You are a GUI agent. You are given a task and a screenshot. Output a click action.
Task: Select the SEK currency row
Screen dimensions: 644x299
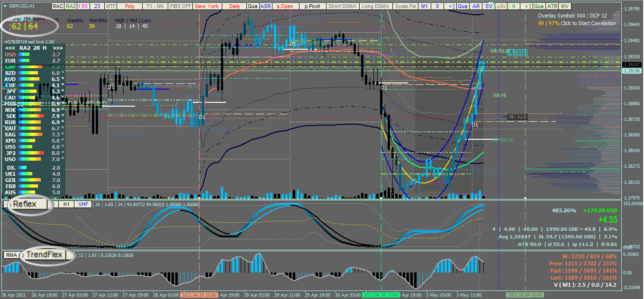coord(34,116)
